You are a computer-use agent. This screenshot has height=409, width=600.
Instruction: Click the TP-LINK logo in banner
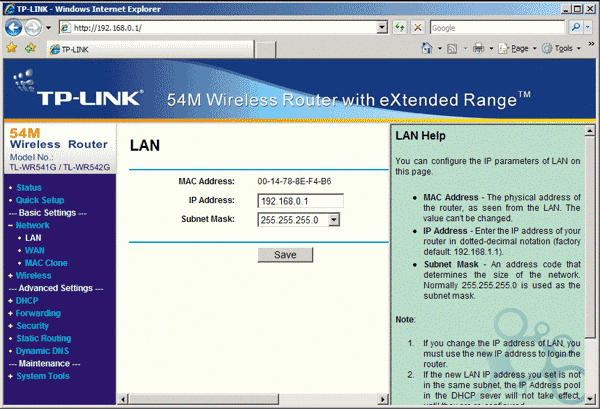point(79,89)
